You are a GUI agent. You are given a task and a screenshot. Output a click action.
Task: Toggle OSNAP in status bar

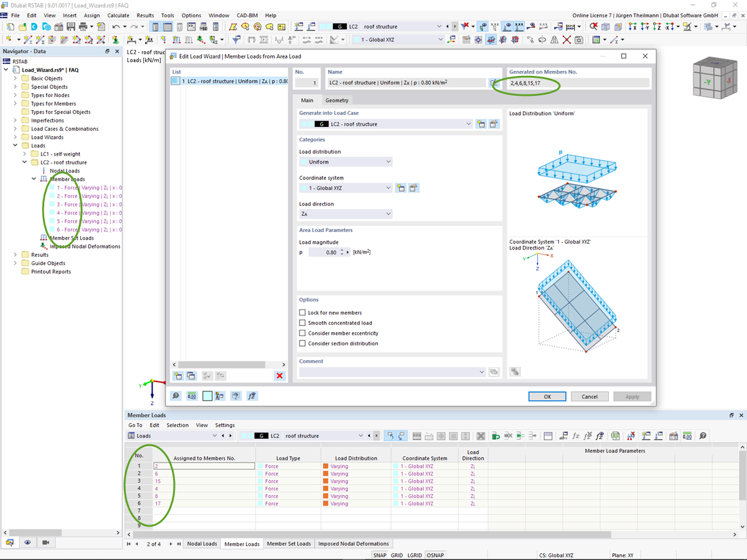[x=435, y=555]
